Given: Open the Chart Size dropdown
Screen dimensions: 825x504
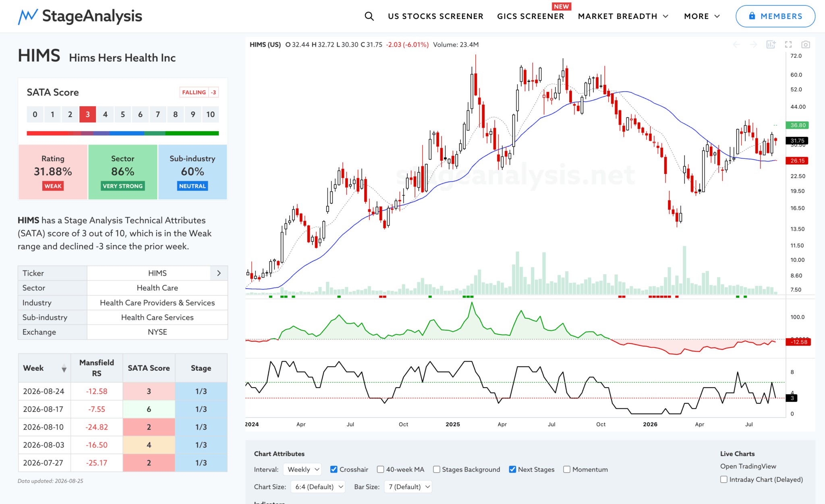Looking at the screenshot, I should point(318,487).
